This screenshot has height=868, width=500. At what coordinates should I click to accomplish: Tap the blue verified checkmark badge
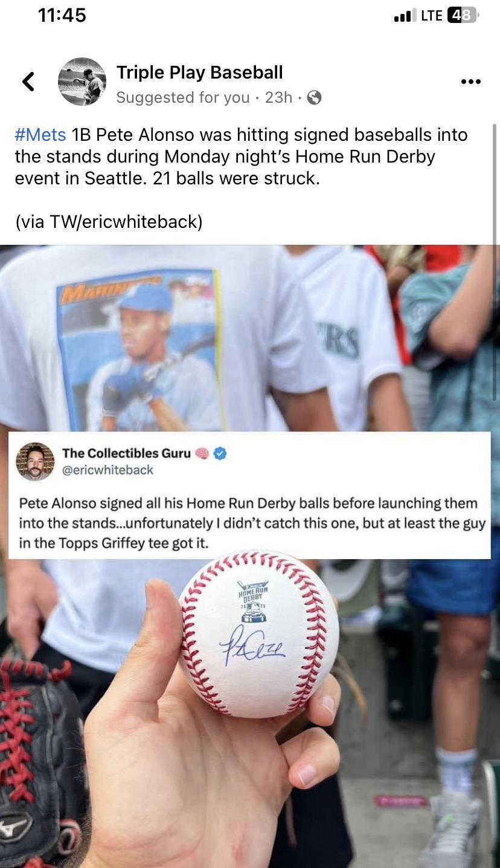(220, 453)
